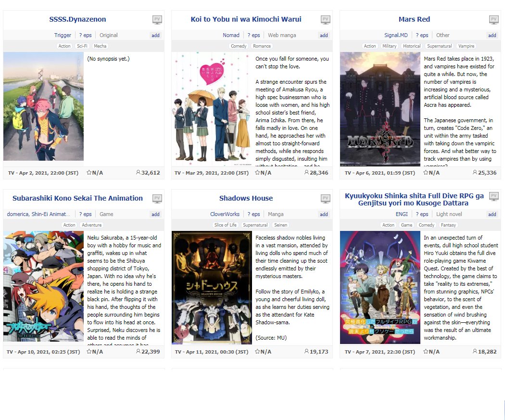Click the member count 18,282
Viewport: 505px width, 420px height.
[484, 352]
